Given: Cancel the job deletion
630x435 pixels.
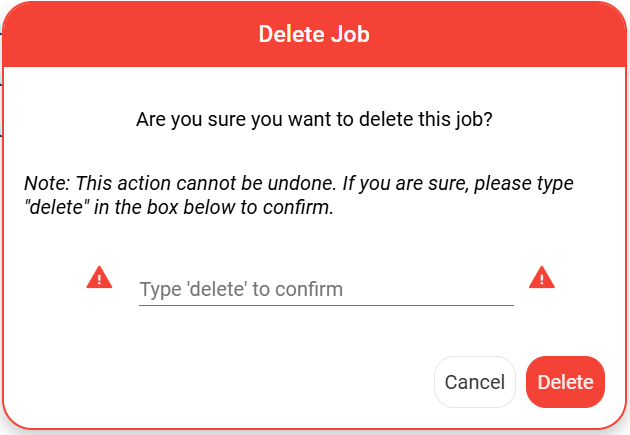Looking at the screenshot, I should (x=475, y=382).
